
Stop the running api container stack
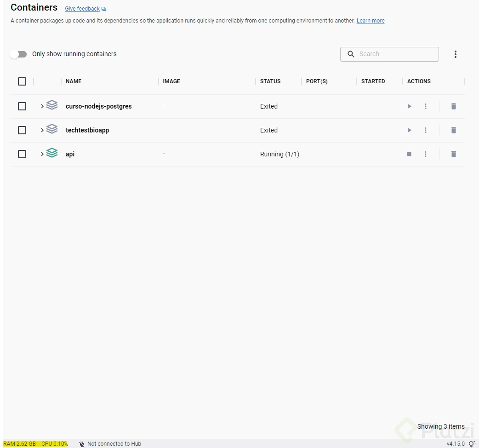coord(409,154)
